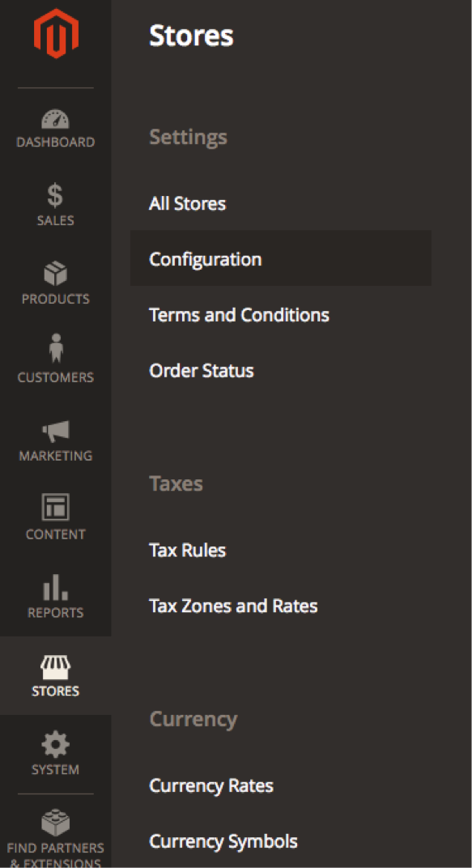
Task: Select the Content icon
Action: 55,521
